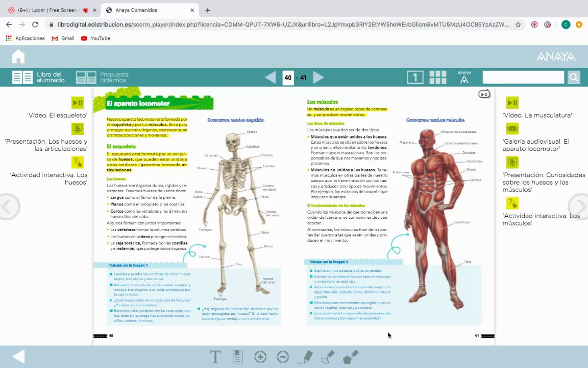Viewport: 588px width, 368px height.
Task: Open the page thumbnails grid view
Action: tap(437, 77)
